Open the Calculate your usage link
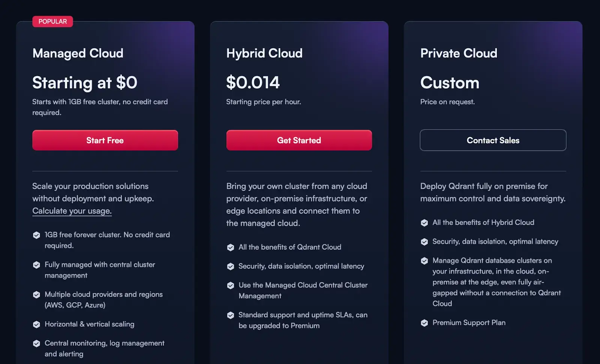600x364 pixels. pyautogui.click(x=72, y=211)
